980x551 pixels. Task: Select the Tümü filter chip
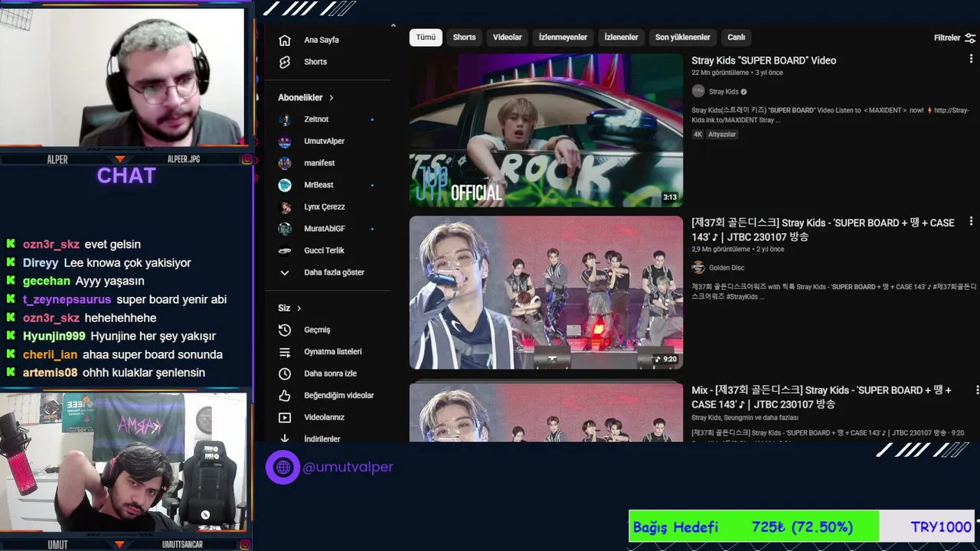tap(426, 37)
